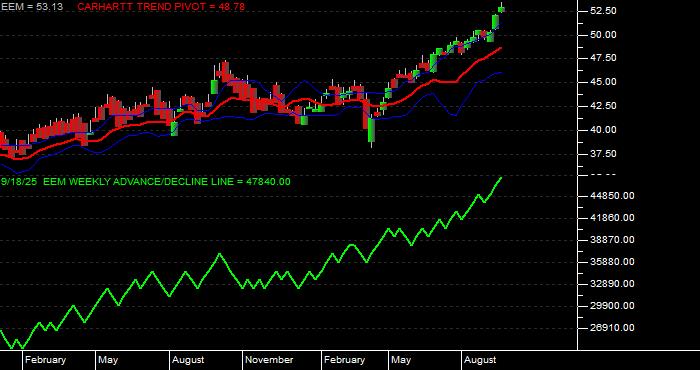Click the latest green candlestick at chart top
Viewport: 700px width, 370px height.
click(501, 9)
